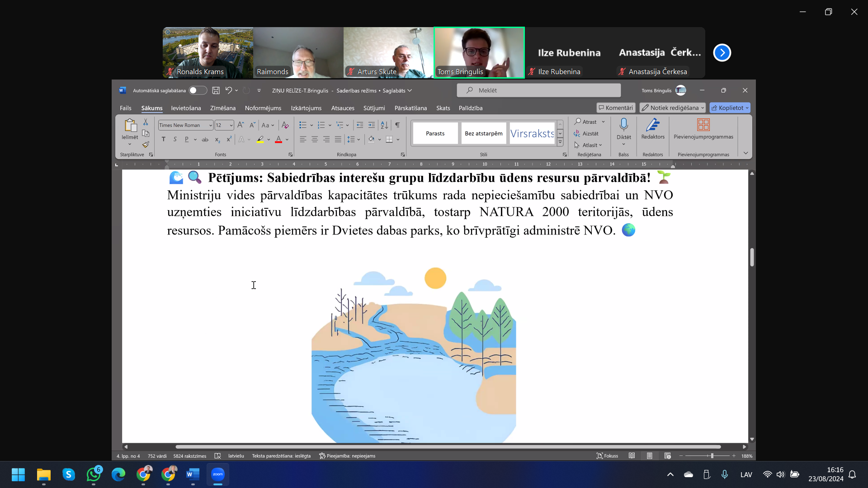Select the Format Painter brush icon
This screenshot has width=868, height=488.
(x=146, y=145)
